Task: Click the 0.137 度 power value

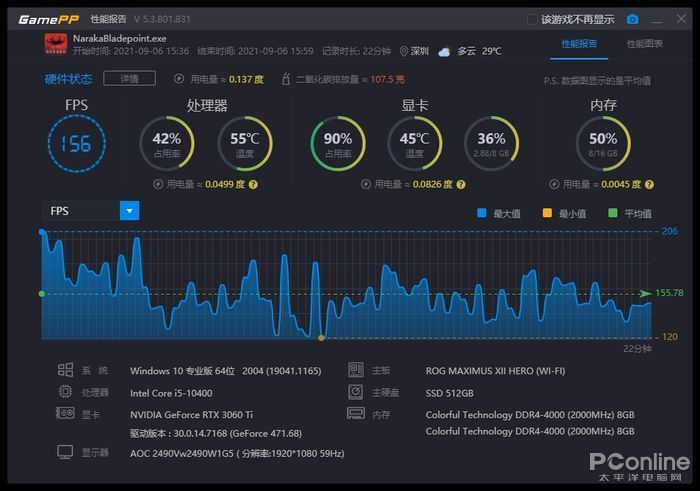Action: coord(246,79)
